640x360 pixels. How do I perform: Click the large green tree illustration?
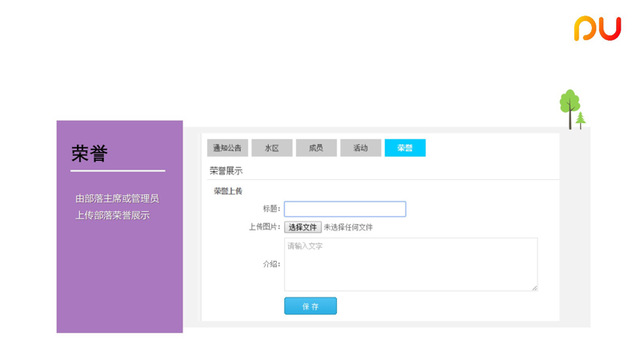point(569,109)
